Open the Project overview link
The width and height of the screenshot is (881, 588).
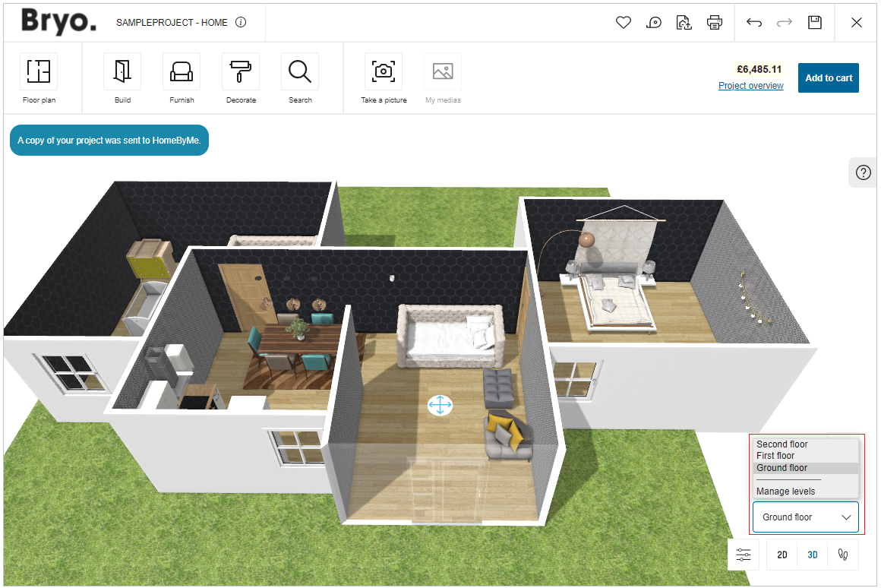point(750,86)
